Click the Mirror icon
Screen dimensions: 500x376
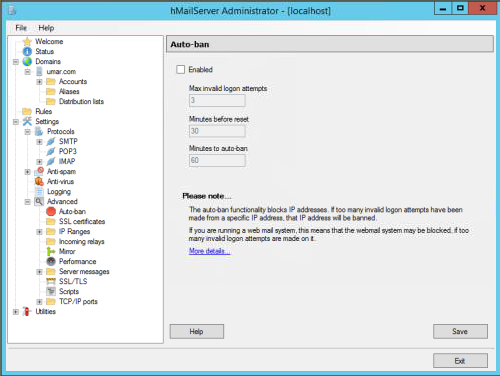(51, 252)
